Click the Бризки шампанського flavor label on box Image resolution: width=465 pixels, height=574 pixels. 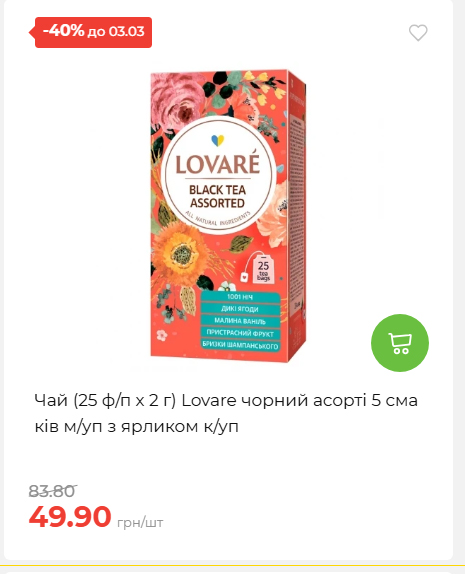(x=240, y=345)
